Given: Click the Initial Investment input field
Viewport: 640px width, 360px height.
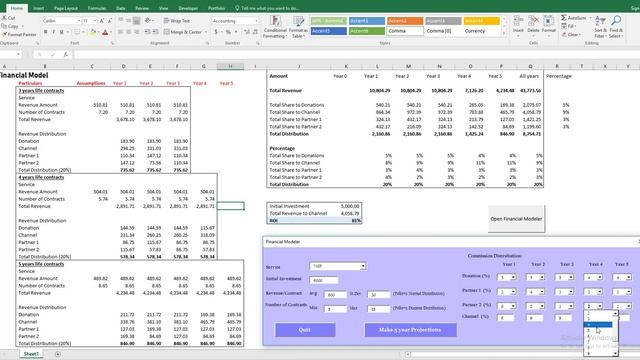Looking at the screenshot, I should click(x=324, y=280).
